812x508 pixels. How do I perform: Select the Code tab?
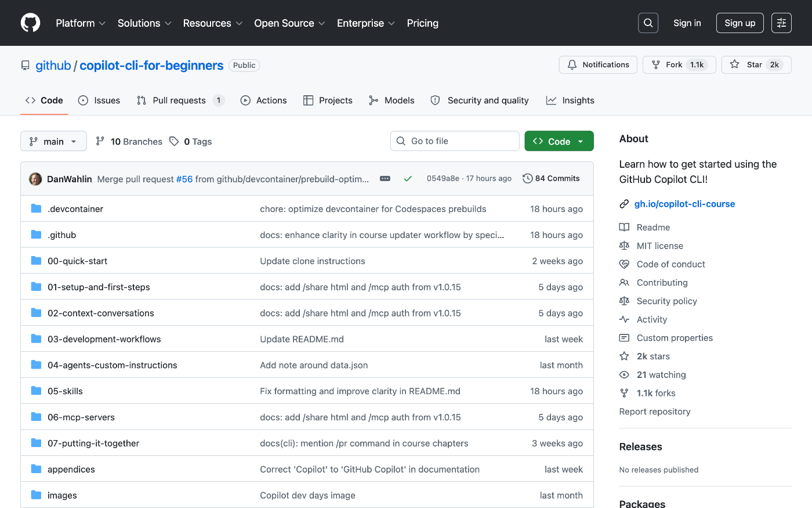44,100
